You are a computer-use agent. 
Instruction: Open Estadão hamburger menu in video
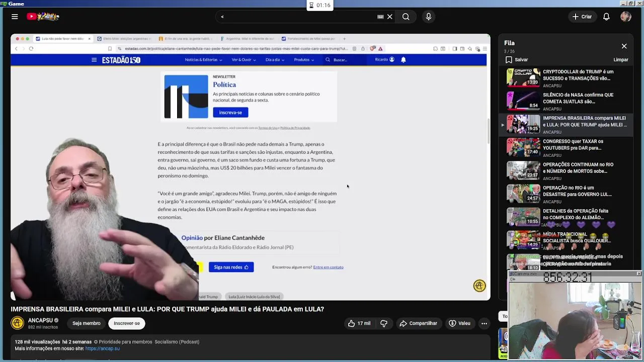click(x=94, y=60)
